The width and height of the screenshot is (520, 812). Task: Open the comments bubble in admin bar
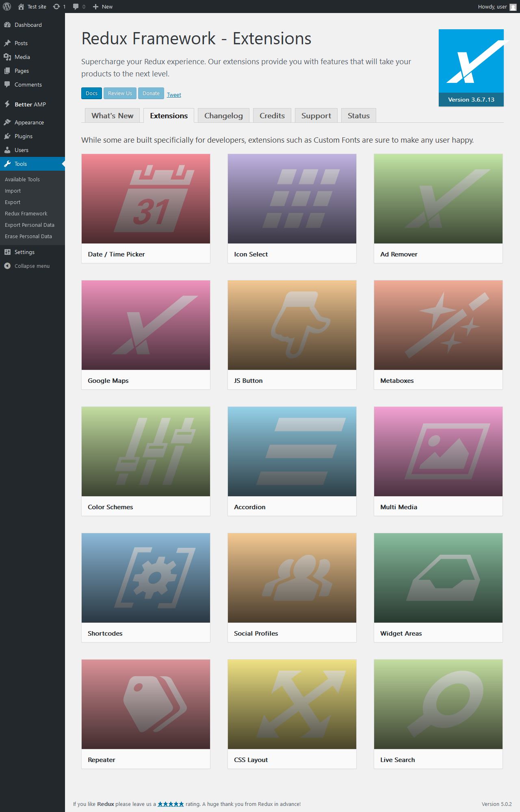pos(76,7)
